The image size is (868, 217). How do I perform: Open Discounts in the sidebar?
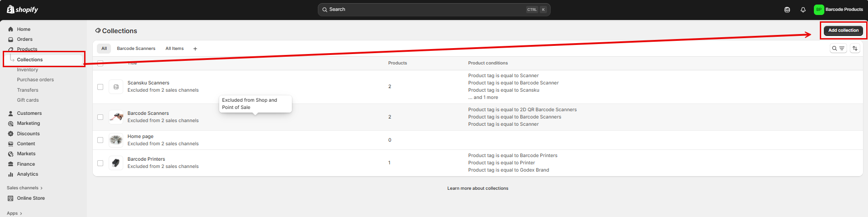pos(28,133)
